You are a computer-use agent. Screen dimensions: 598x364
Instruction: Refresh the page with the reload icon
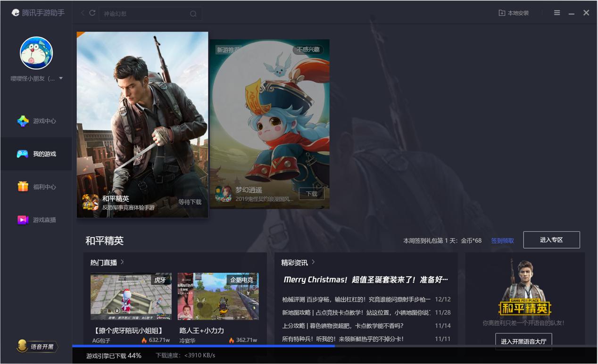92,13
